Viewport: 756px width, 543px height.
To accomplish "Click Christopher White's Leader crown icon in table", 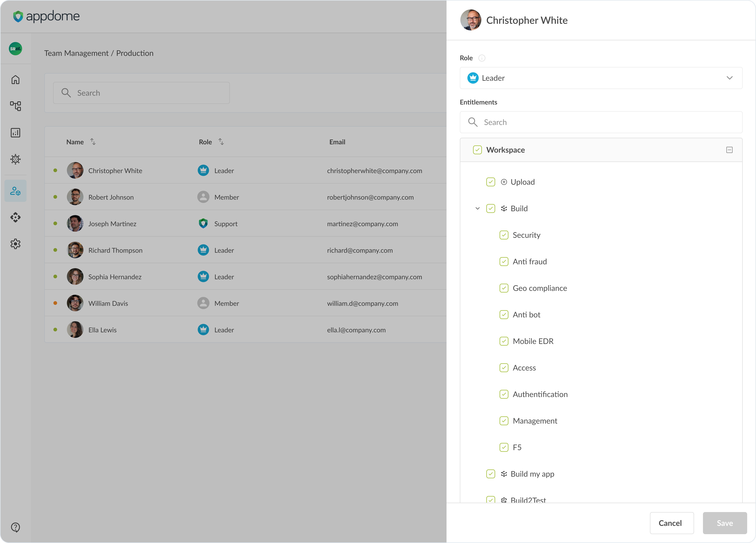I will (203, 170).
